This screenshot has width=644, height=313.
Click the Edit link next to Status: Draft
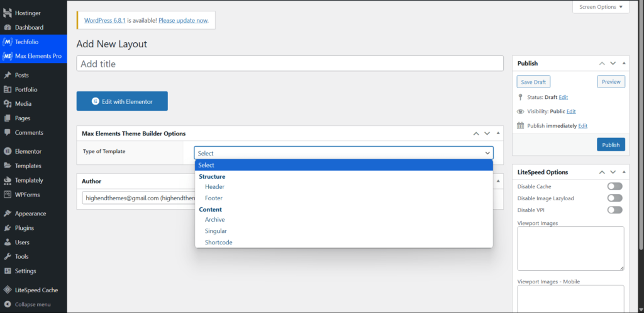pyautogui.click(x=563, y=98)
